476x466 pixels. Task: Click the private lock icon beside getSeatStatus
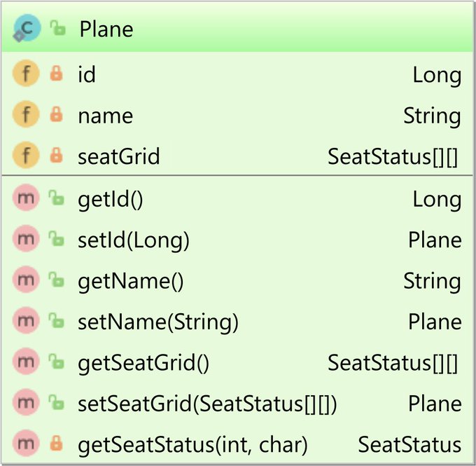tap(56, 443)
